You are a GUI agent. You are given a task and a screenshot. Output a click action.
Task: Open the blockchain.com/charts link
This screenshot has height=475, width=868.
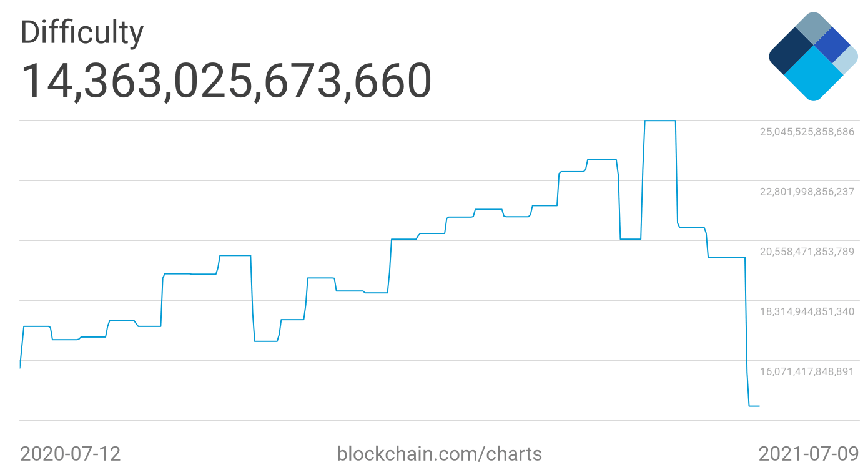click(439, 453)
